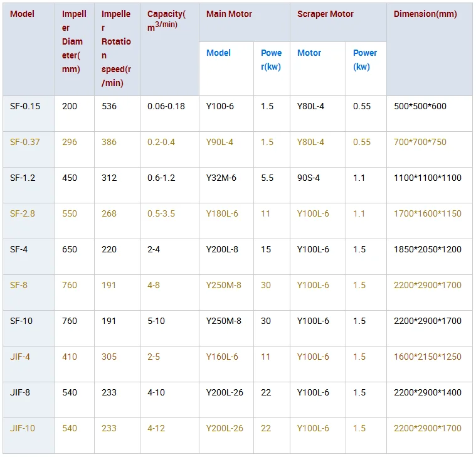Viewport: 476px width, 457px height.
Task: Click the Impeller Diameter column header
Action: pyautogui.click(x=74, y=41)
